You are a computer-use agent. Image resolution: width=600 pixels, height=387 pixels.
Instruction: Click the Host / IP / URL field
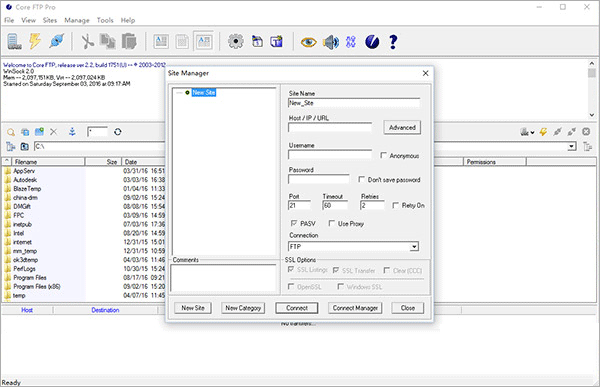[330, 127]
